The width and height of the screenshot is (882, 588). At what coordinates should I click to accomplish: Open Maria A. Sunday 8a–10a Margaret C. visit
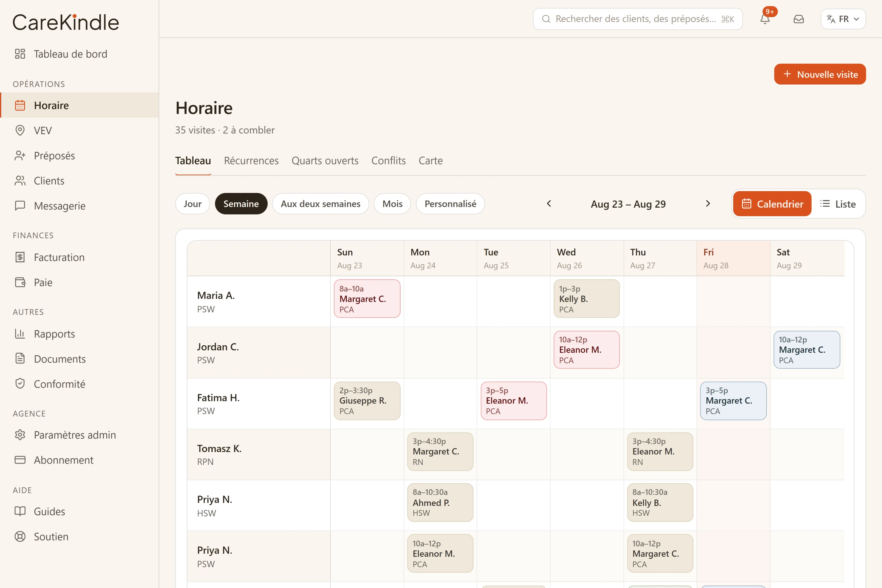click(367, 299)
